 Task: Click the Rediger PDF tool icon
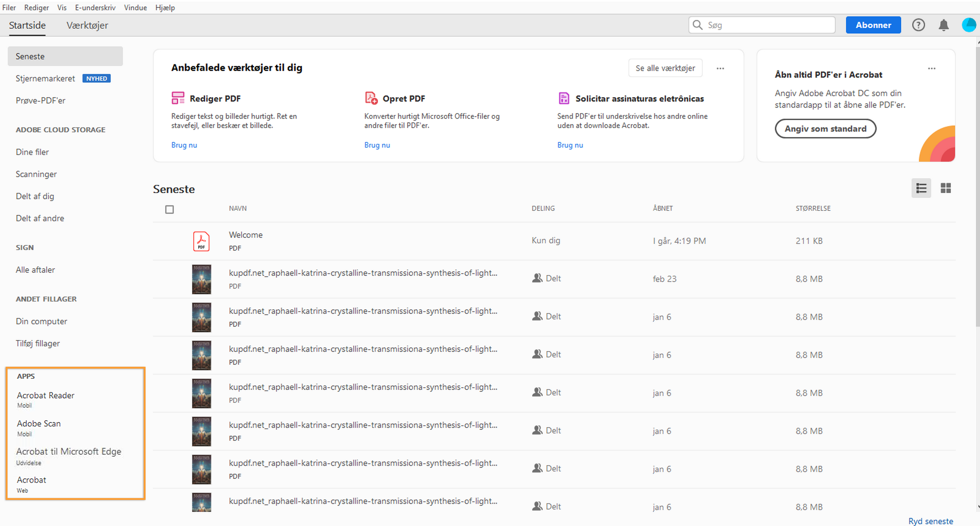[178, 98]
